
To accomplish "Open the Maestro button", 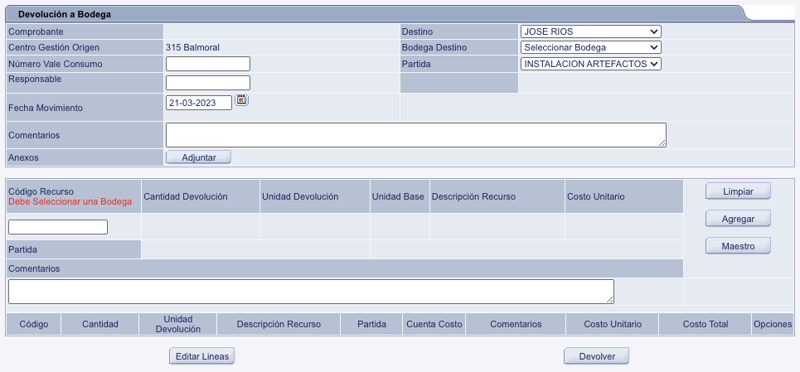I will 738,246.
